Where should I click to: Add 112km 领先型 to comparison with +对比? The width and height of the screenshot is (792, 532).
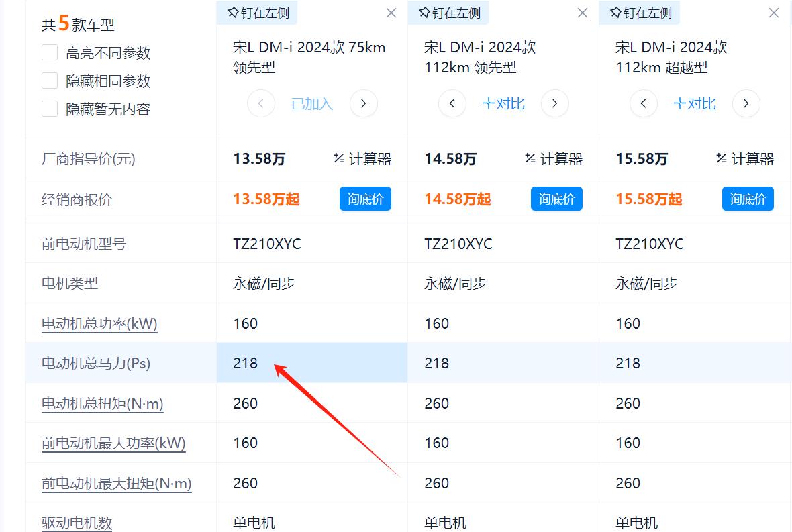point(503,104)
